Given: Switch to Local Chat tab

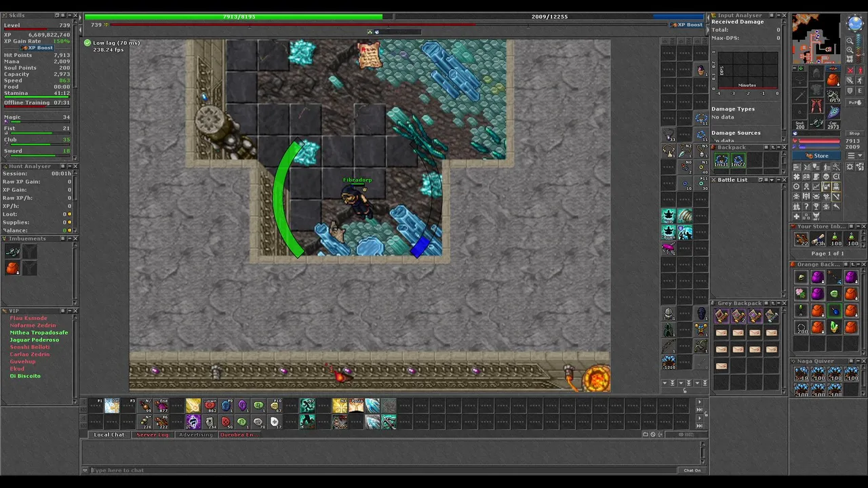Looking at the screenshot, I should pos(109,434).
